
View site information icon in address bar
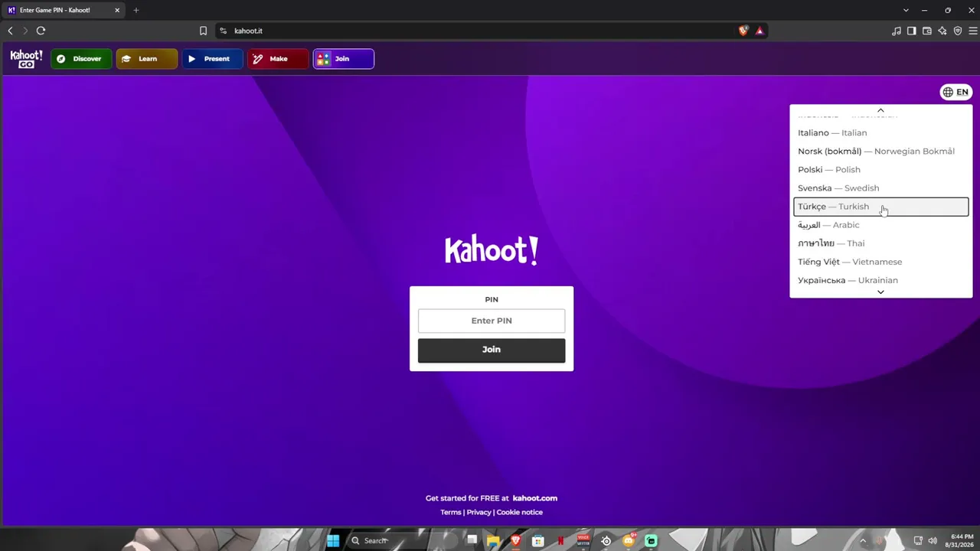coord(224,31)
